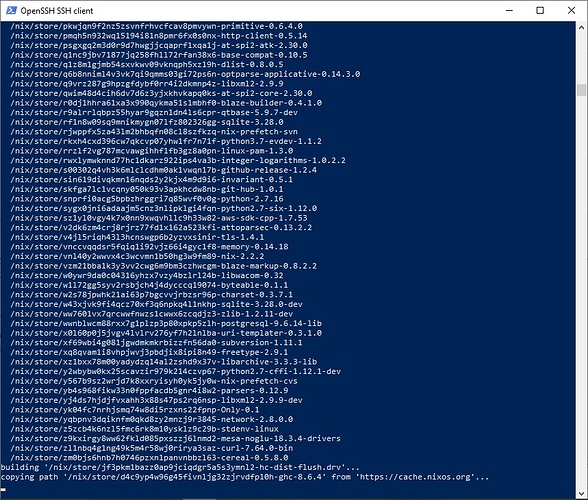Click the hc-dist-flush.drv building line
The image size is (588, 500).
tap(180, 467)
